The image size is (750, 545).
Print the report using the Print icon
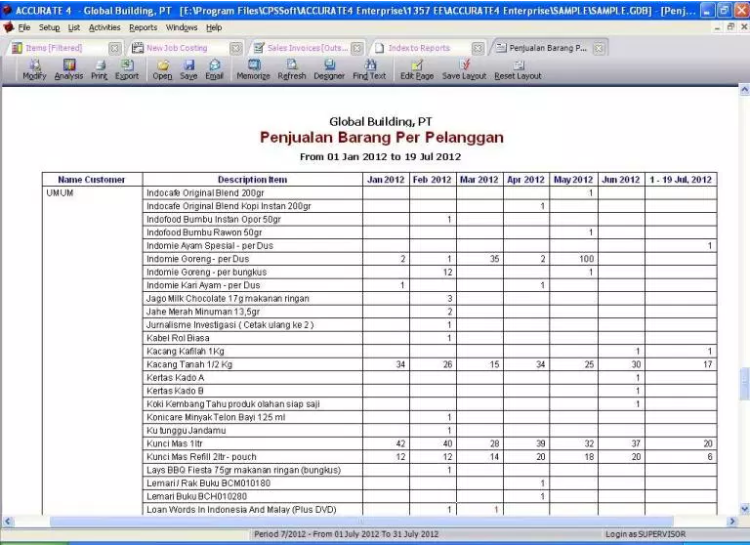coord(99,68)
